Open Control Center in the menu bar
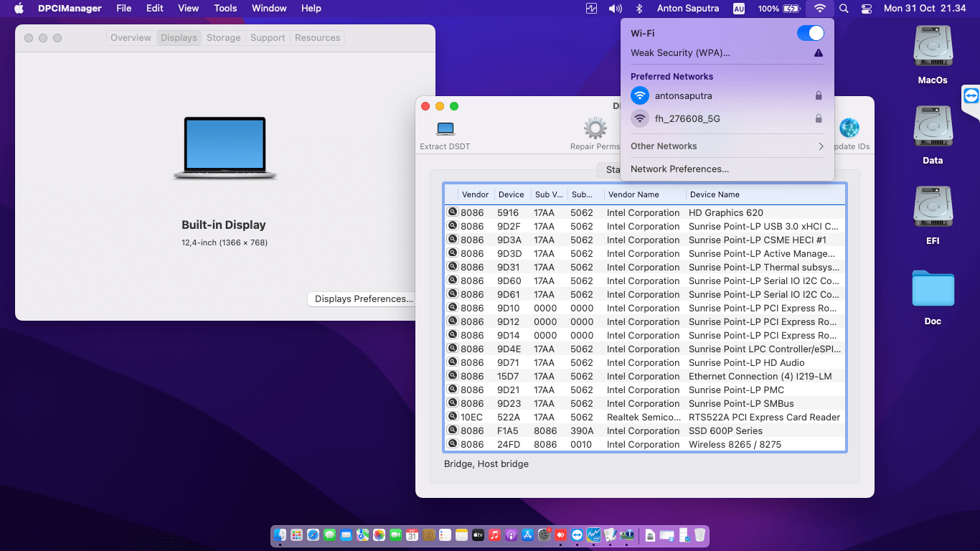 [867, 9]
